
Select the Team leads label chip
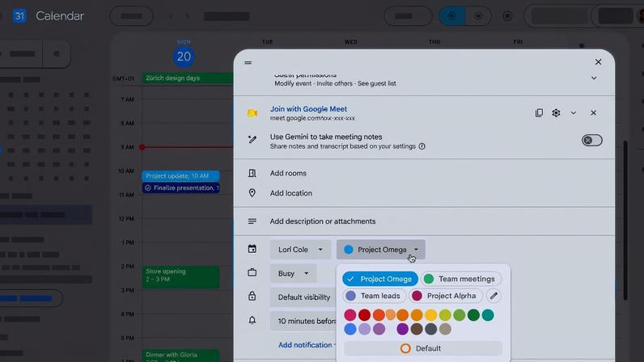(x=374, y=296)
